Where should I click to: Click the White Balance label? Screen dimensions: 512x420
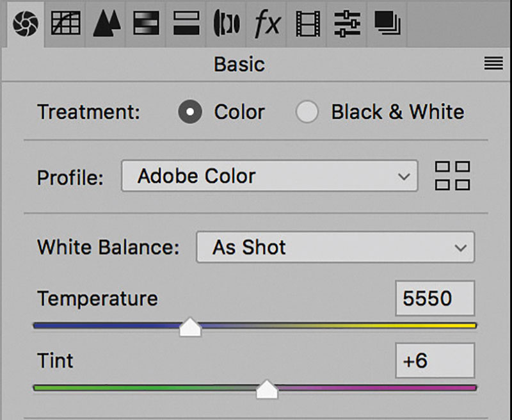coord(108,247)
